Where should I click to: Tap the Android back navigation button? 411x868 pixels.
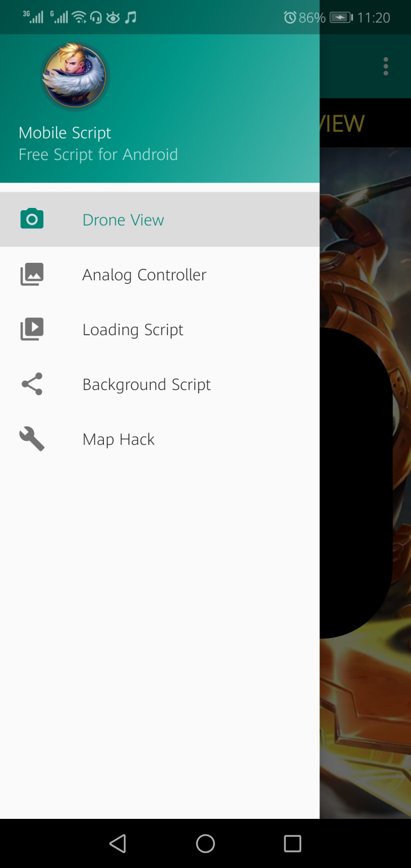point(117,843)
